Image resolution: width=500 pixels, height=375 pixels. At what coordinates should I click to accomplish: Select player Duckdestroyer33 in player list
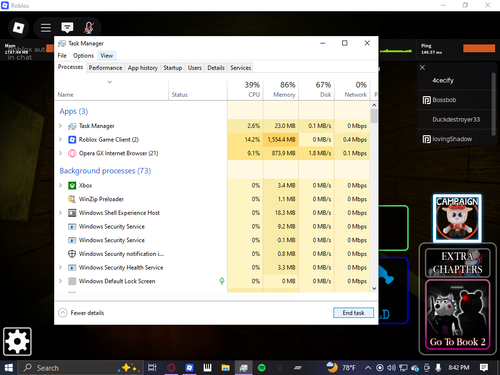(x=456, y=119)
